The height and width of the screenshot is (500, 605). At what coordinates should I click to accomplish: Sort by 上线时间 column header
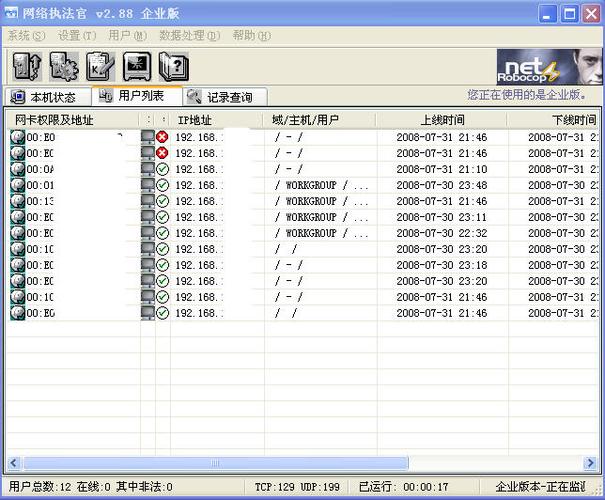(442, 120)
